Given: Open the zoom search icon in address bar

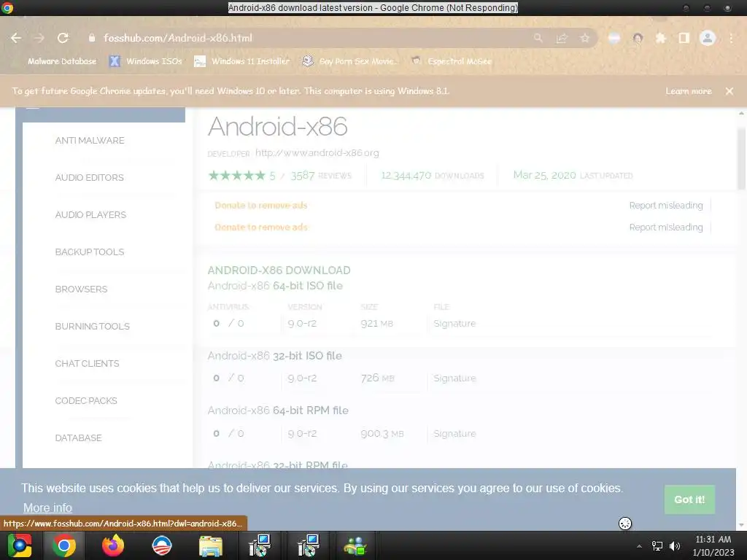Looking at the screenshot, I should pyautogui.click(x=538, y=38).
